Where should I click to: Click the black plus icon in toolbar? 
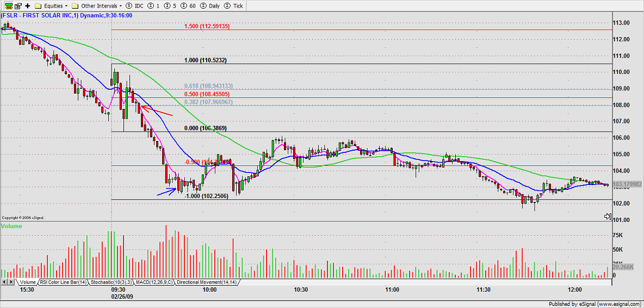click(28, 6)
